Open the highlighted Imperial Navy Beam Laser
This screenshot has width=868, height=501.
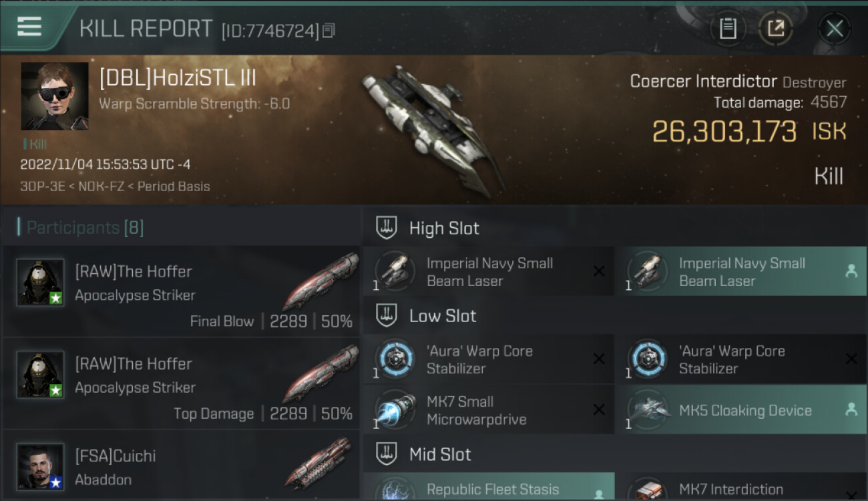[x=741, y=271]
